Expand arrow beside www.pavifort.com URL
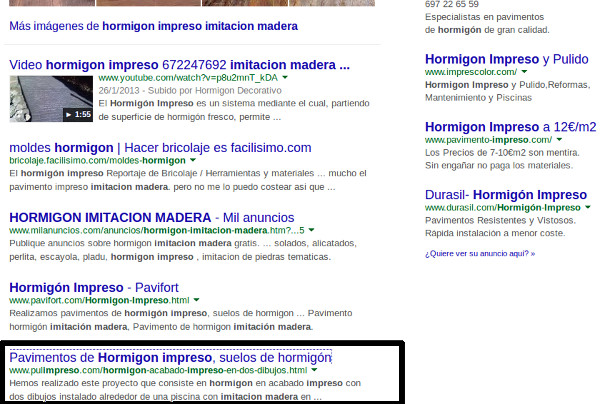The width and height of the screenshot is (600, 404). click(196, 300)
